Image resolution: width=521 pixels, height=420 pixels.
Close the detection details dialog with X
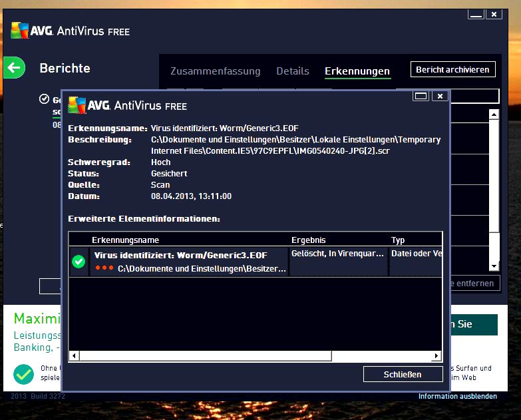[x=440, y=96]
